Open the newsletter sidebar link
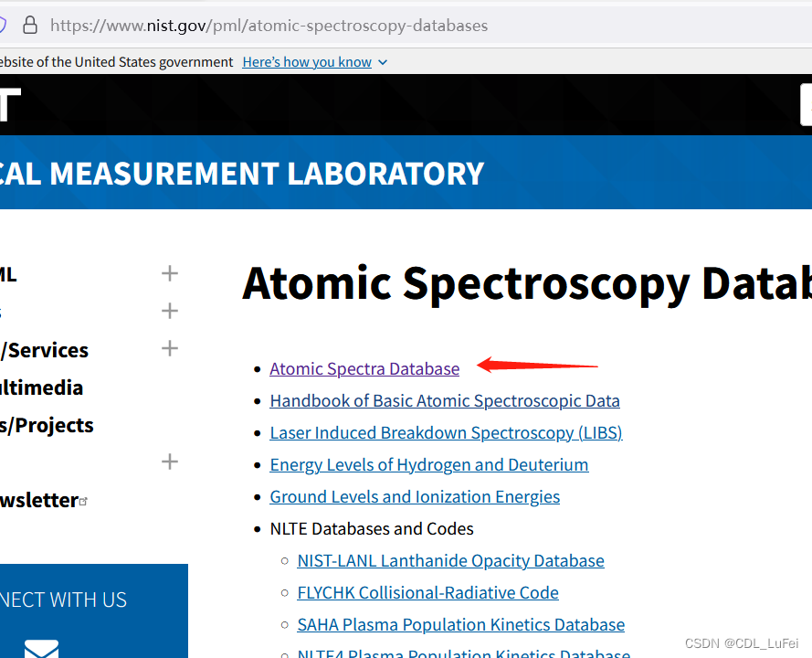This screenshot has width=812, height=658. click(39, 501)
